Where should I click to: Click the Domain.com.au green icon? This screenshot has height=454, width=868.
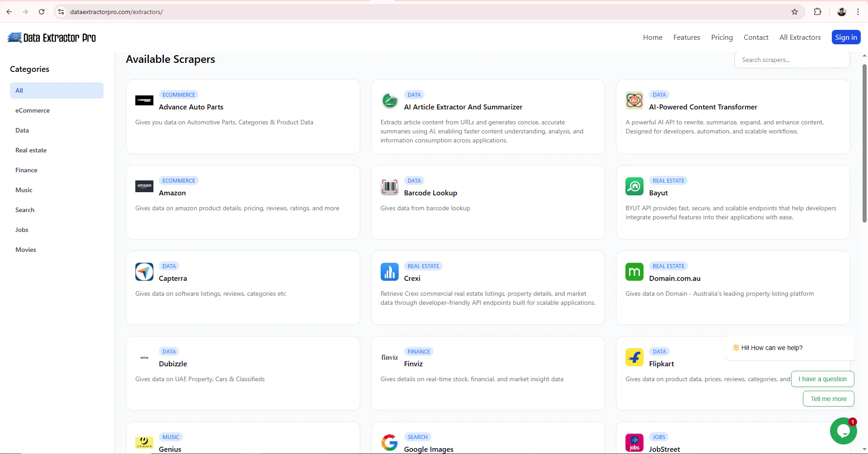[x=634, y=272]
